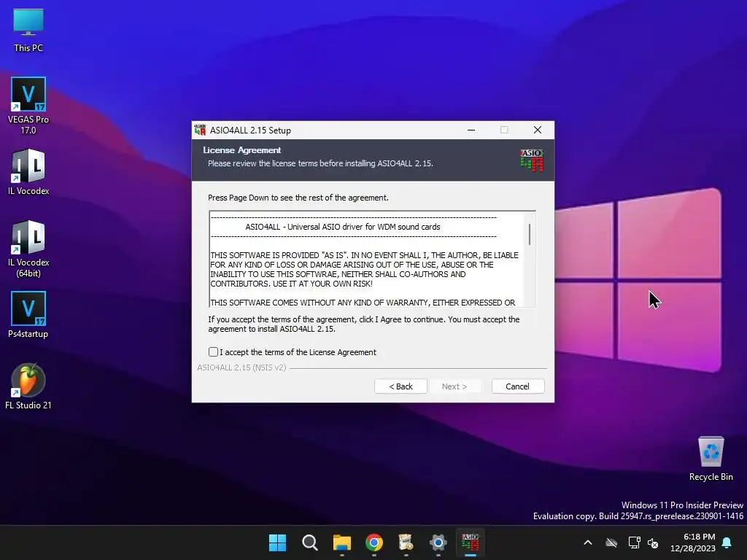This screenshot has height=560, width=747.
Task: Open File Explorer from the taskbar
Action: [342, 542]
